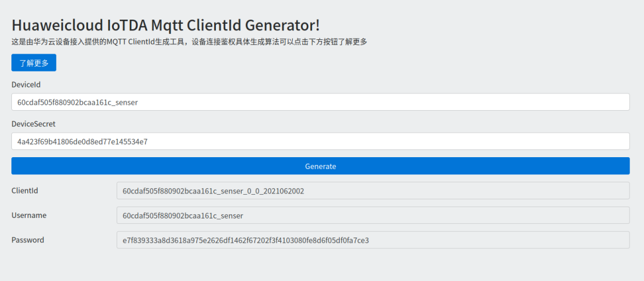Click the page heading 'Huaweicloud IoTDA Mqtt ClientId Generator!'

166,25
